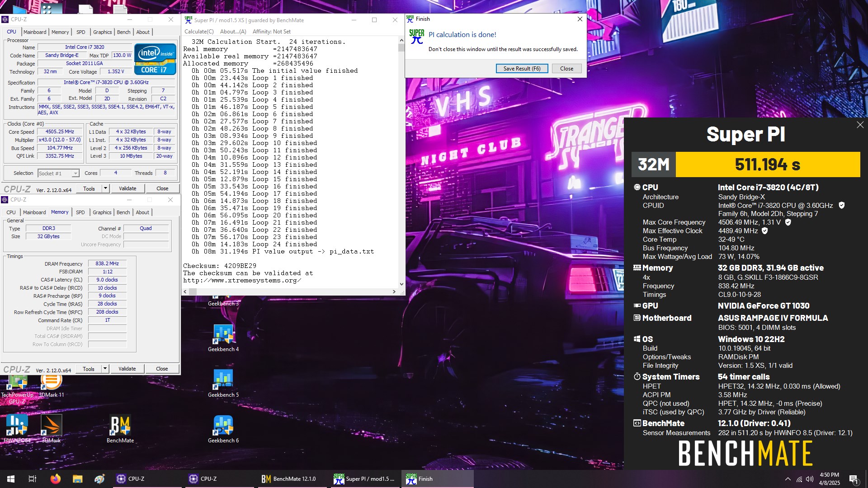The height and width of the screenshot is (488, 868).
Task: Open SPD tab in upper CPU-Z
Action: pos(81,32)
